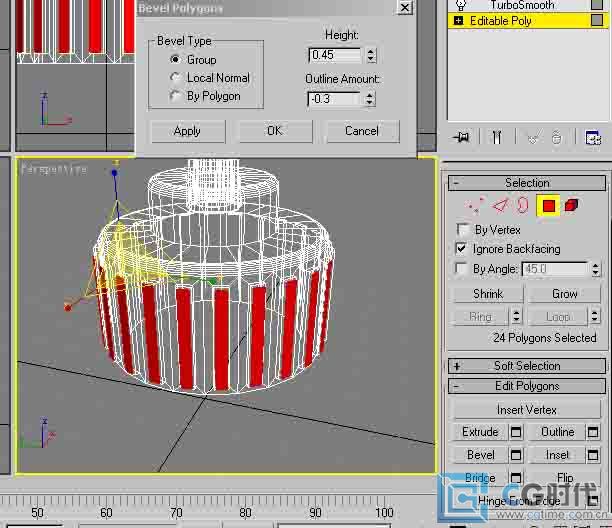The width and height of the screenshot is (612, 528).
Task: Click the Flip button
Action: (564, 478)
